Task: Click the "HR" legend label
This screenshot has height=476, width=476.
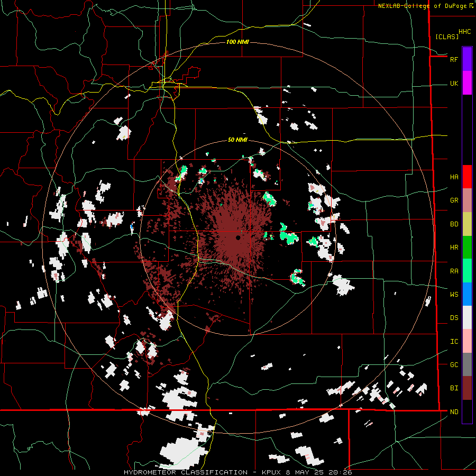Action: point(454,248)
